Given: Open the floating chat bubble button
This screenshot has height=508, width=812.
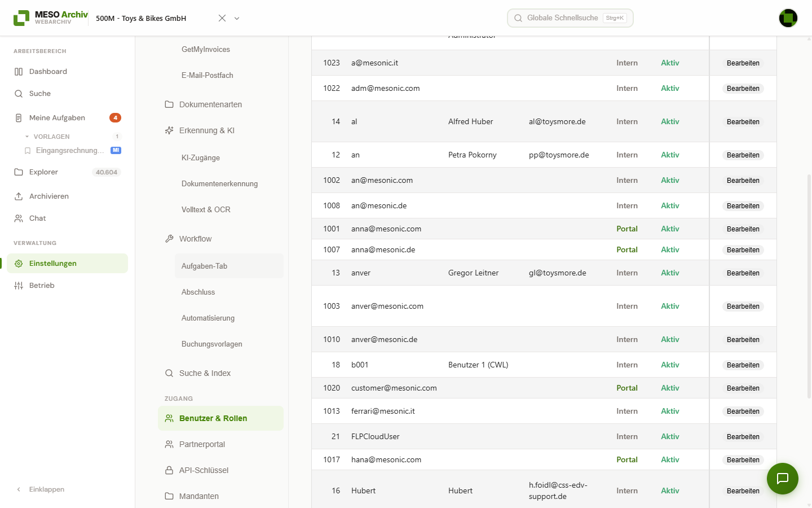Looking at the screenshot, I should pos(783,479).
